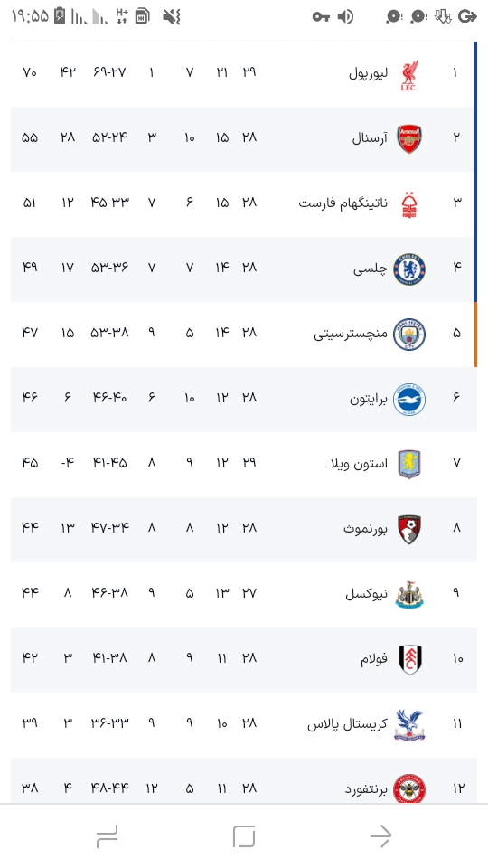Tap the Crystal Palace crest
The image size is (488, 868).
tap(409, 724)
